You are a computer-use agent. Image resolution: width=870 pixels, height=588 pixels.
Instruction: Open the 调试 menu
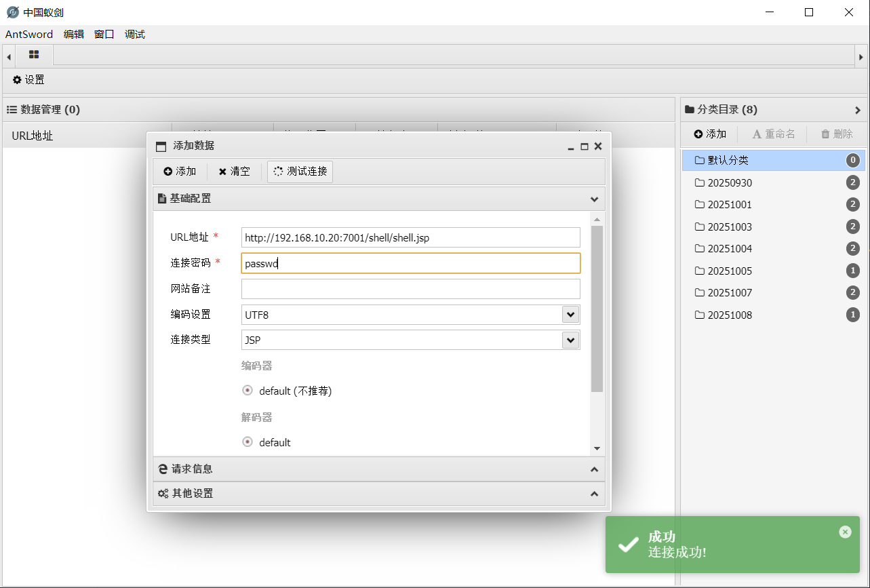pyautogui.click(x=135, y=35)
